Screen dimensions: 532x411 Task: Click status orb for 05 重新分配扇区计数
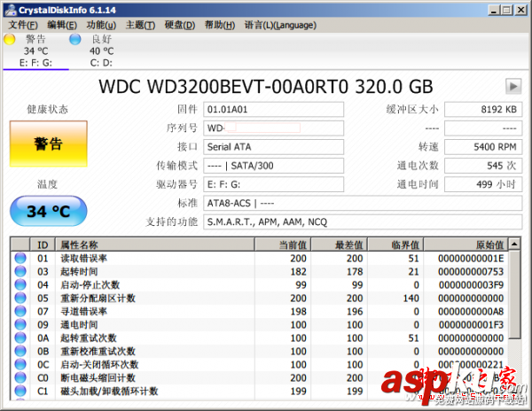click(x=20, y=299)
